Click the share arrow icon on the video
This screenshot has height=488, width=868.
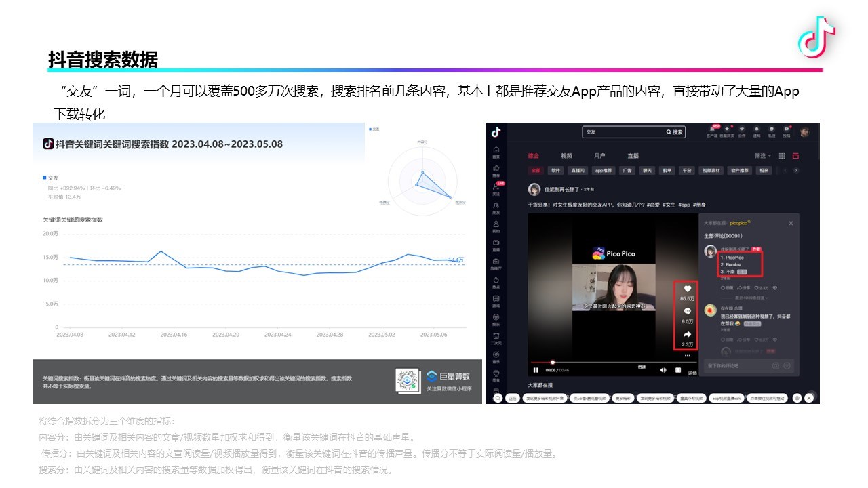[687, 335]
